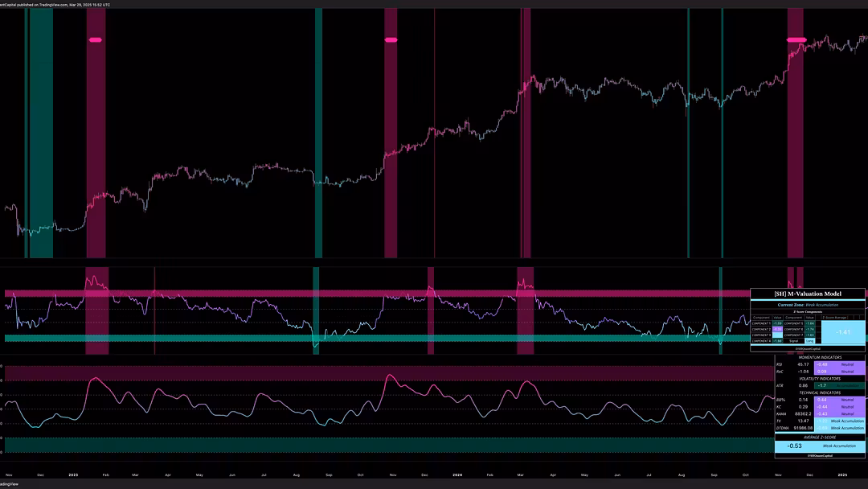Click the published on TradingView.com timestamp header
868x489 pixels.
point(55,5)
